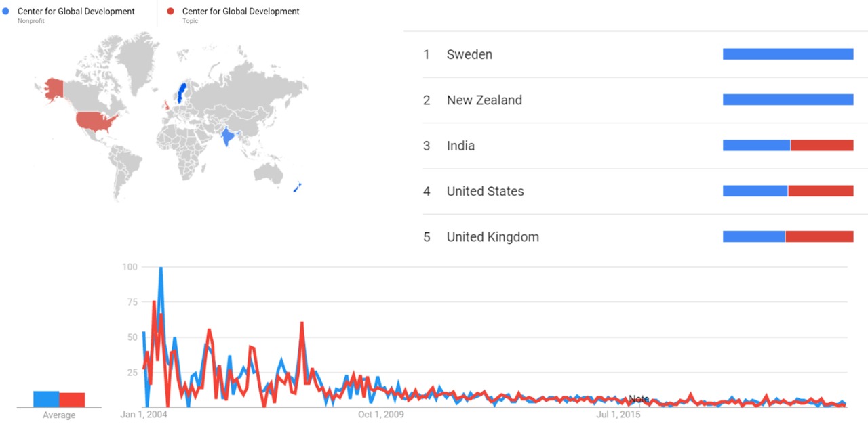Click the blue segment of United Kingdom's bar
Viewport: 868px width, 437px height.
[x=753, y=236]
